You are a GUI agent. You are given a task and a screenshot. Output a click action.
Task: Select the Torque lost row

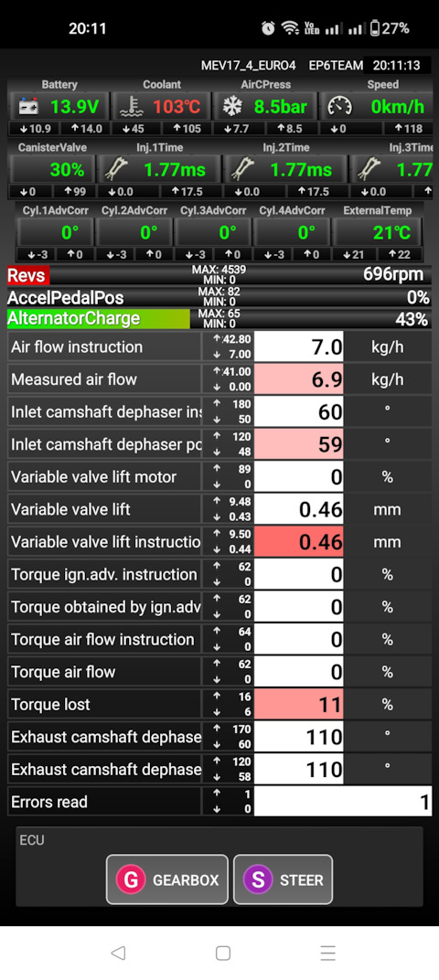tap(219, 704)
